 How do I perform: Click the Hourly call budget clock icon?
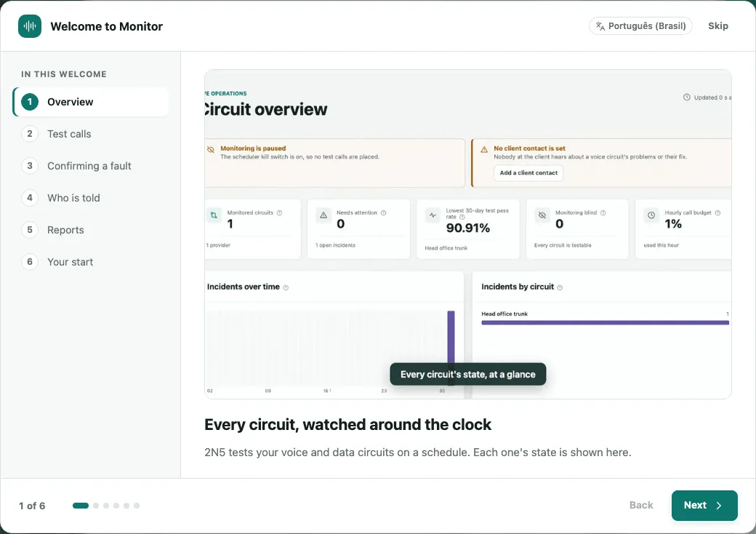pos(651,215)
